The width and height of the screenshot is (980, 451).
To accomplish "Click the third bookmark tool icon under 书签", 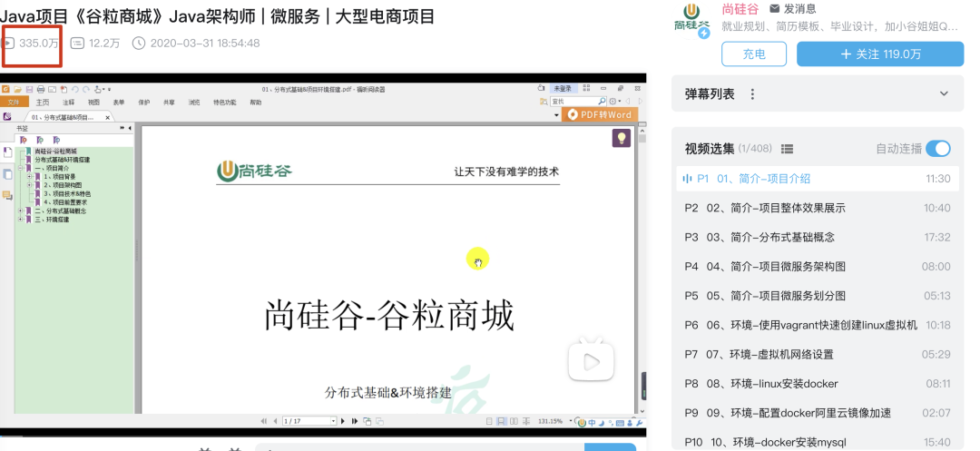I will coord(56,140).
